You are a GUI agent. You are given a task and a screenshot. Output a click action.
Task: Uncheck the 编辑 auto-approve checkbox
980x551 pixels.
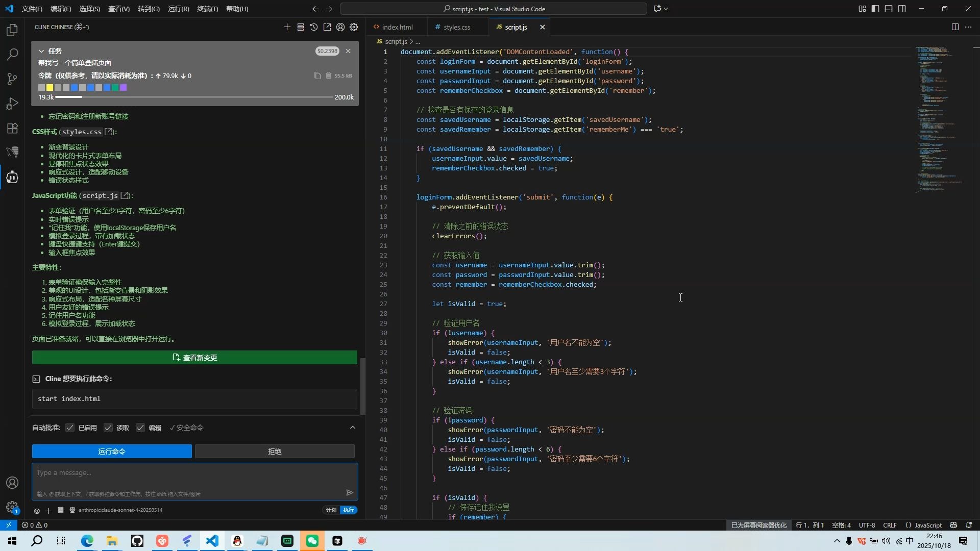pos(140,428)
